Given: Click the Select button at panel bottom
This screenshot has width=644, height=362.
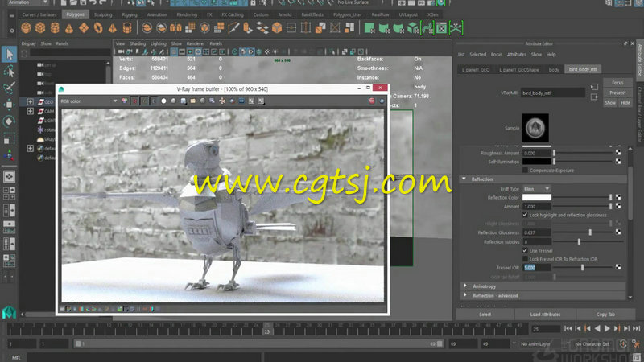Looking at the screenshot, I should [x=485, y=314].
